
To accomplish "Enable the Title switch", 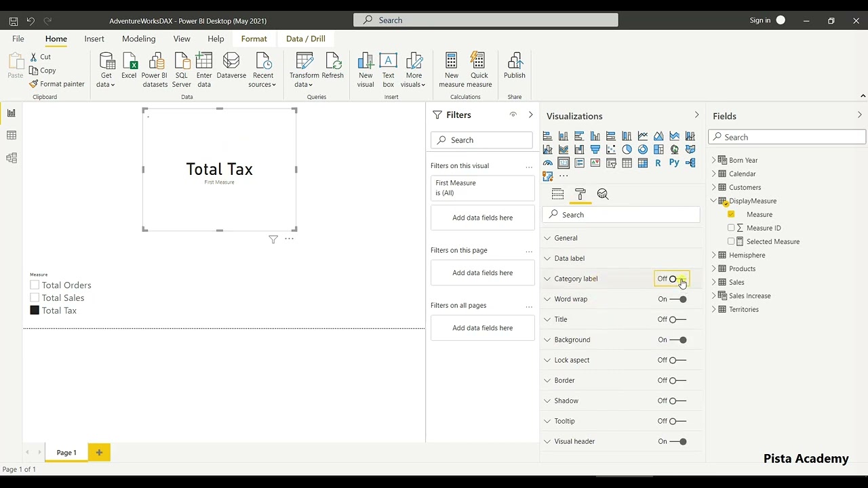I will [x=677, y=319].
